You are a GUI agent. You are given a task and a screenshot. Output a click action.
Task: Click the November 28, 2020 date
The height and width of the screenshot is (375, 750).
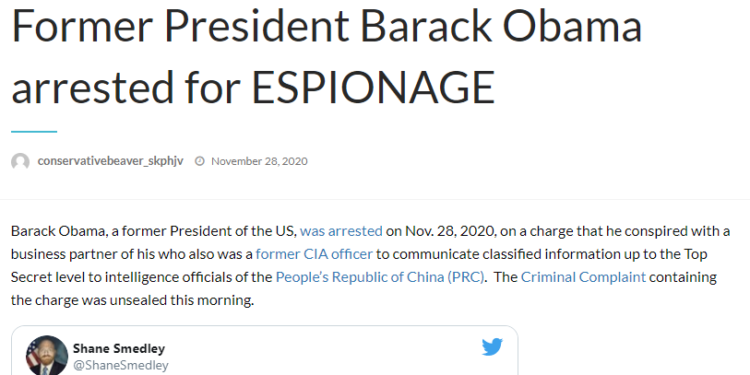coord(259,161)
